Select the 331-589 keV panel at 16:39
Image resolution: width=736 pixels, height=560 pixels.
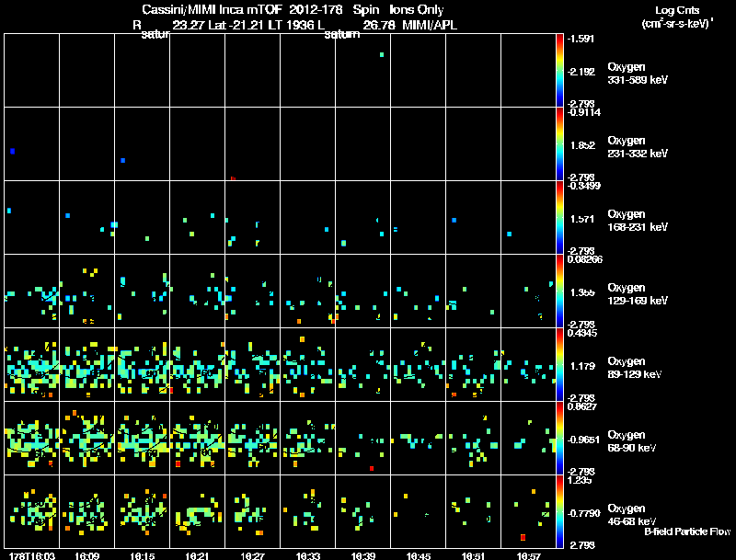pos(363,71)
